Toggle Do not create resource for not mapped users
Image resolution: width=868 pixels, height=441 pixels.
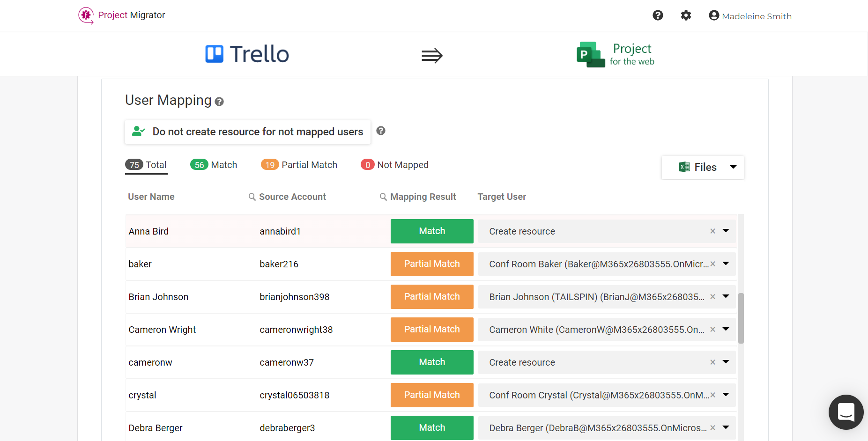pos(248,132)
